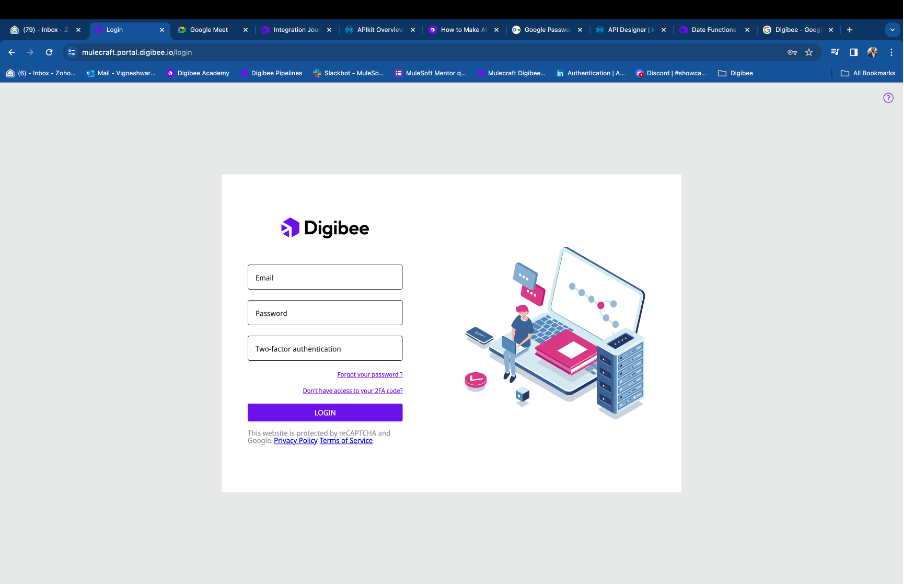Expand the All Bookmarks folder
The image size is (904, 584).
pyautogui.click(x=867, y=73)
